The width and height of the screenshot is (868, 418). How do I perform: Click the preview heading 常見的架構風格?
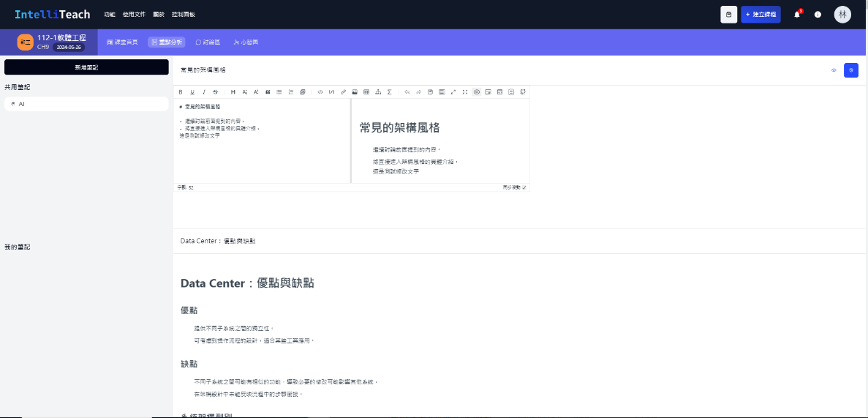(x=400, y=127)
